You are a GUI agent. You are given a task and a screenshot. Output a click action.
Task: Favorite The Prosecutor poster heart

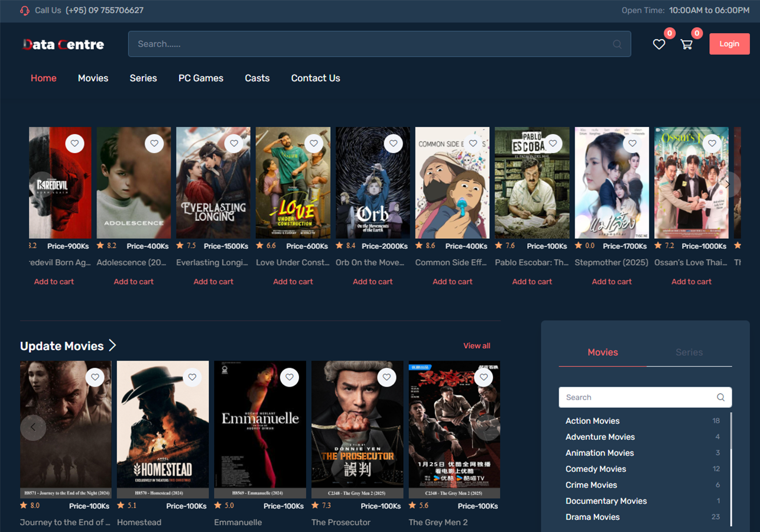pyautogui.click(x=387, y=377)
